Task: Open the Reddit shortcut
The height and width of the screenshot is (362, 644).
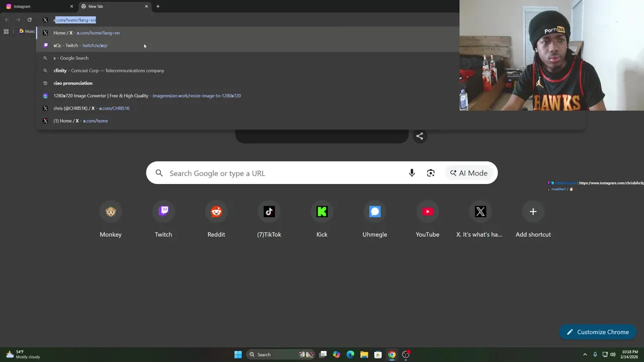Action: click(216, 220)
